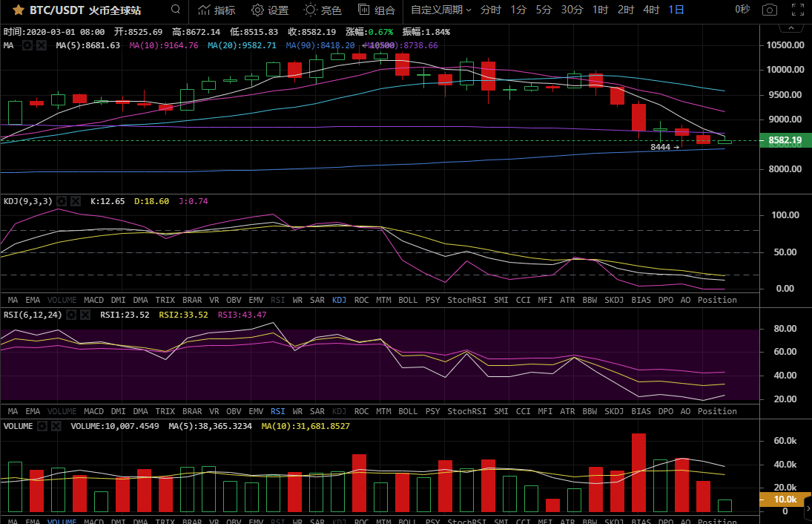Choose the 4时 four-hour interval

click(x=651, y=10)
